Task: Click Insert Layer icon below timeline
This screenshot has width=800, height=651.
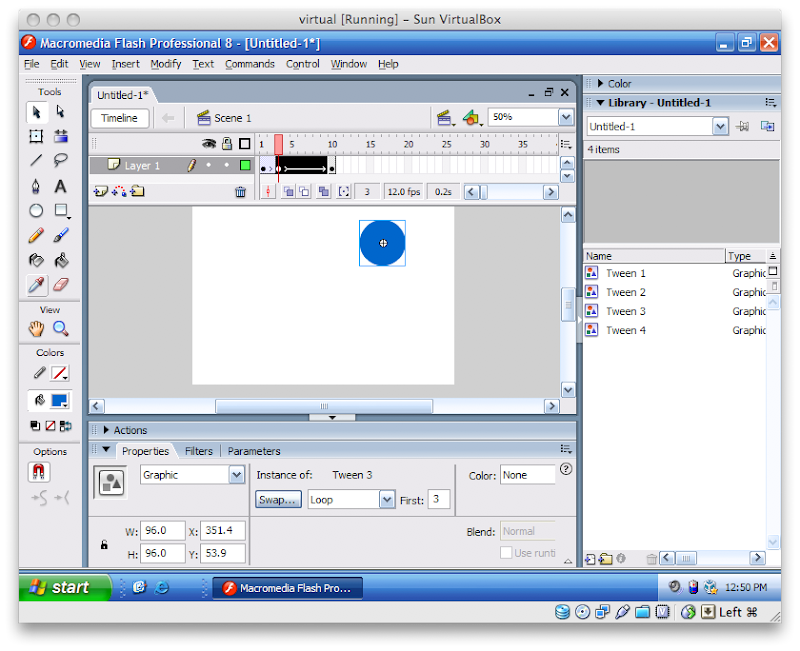Action: 101,192
